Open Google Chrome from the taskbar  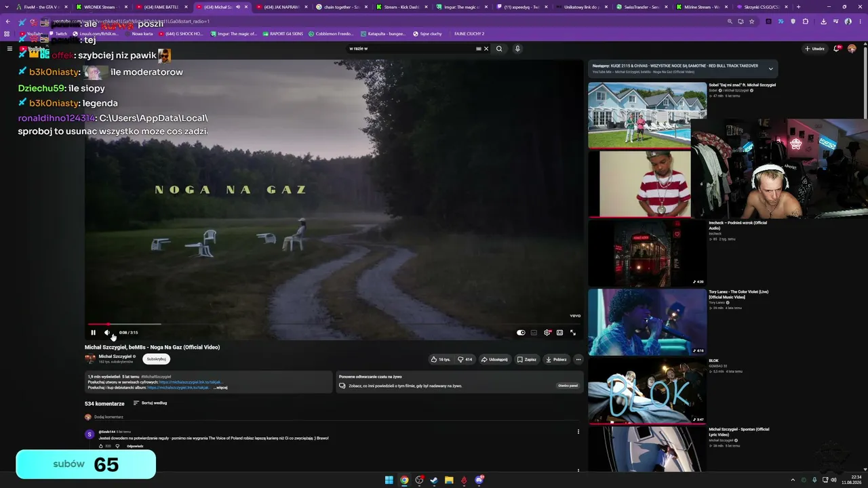404,480
